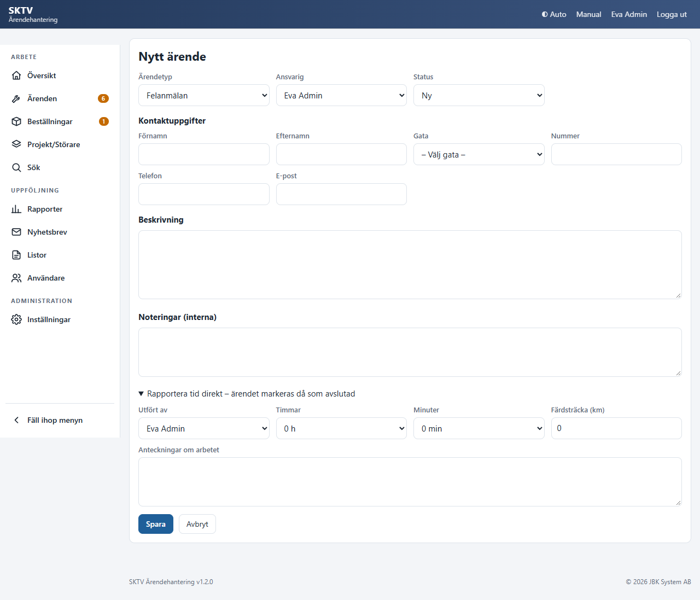Viewport: 700px width, 600px height.
Task: Click into the Noteringar (interna) text area
Action: point(410,352)
